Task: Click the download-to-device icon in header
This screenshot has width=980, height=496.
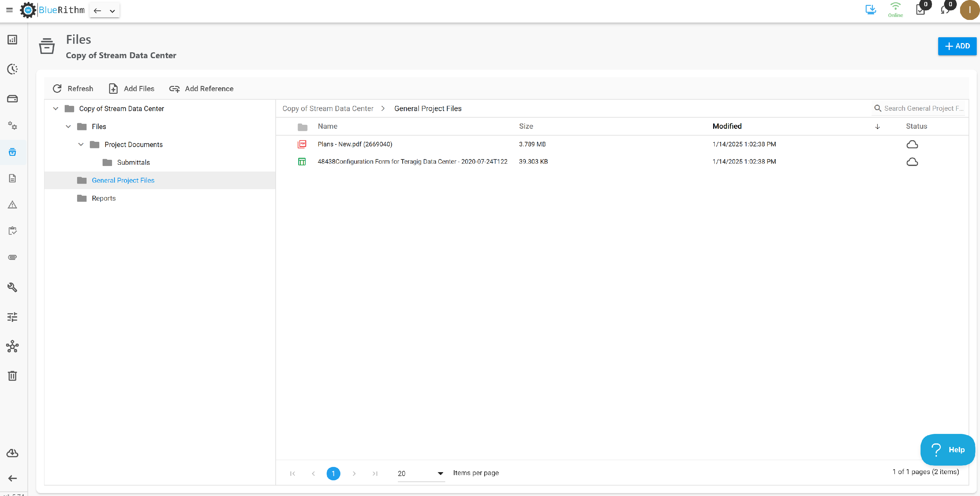Action: pos(871,9)
